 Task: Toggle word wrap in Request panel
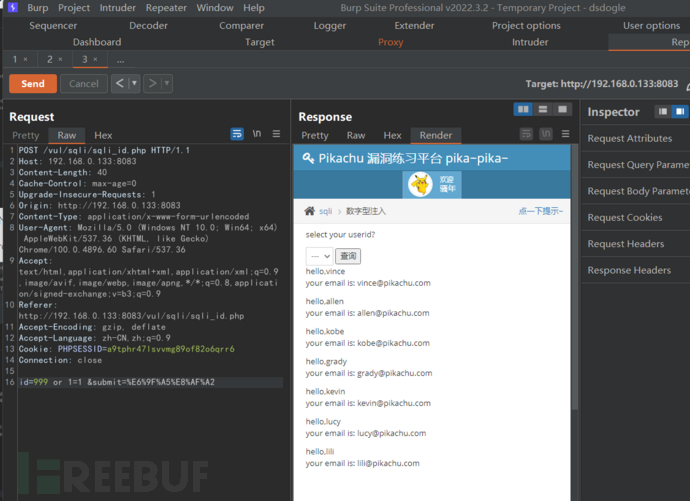pyautogui.click(x=237, y=134)
